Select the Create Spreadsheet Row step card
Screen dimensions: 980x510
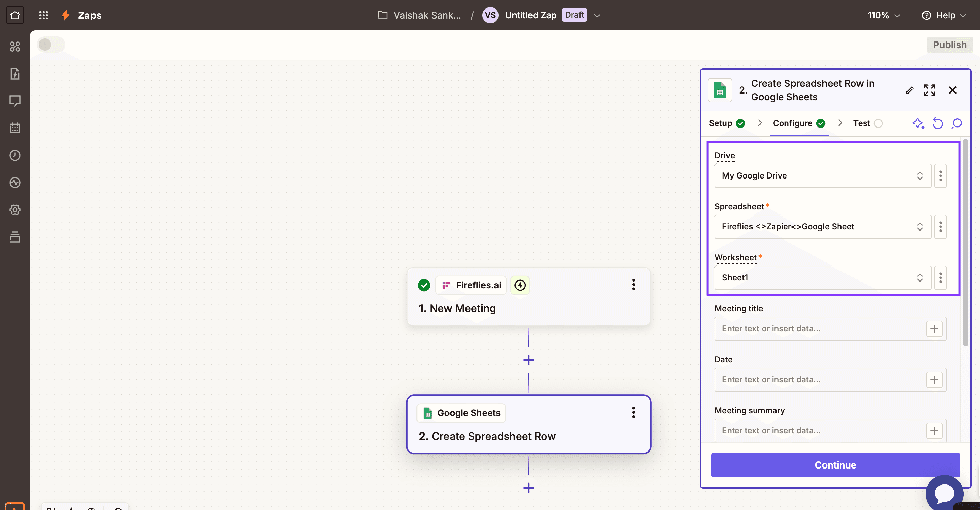coord(528,424)
